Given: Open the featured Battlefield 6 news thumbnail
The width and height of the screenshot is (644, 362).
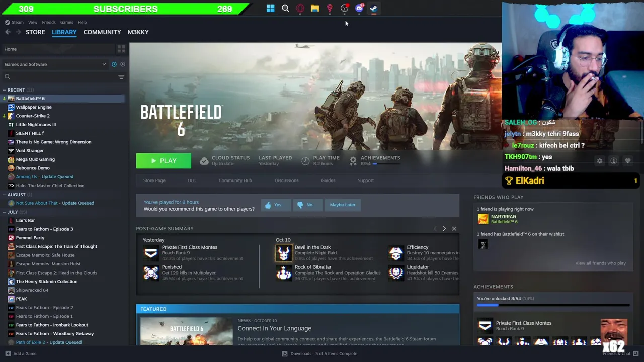Looking at the screenshot, I should pos(186,331).
